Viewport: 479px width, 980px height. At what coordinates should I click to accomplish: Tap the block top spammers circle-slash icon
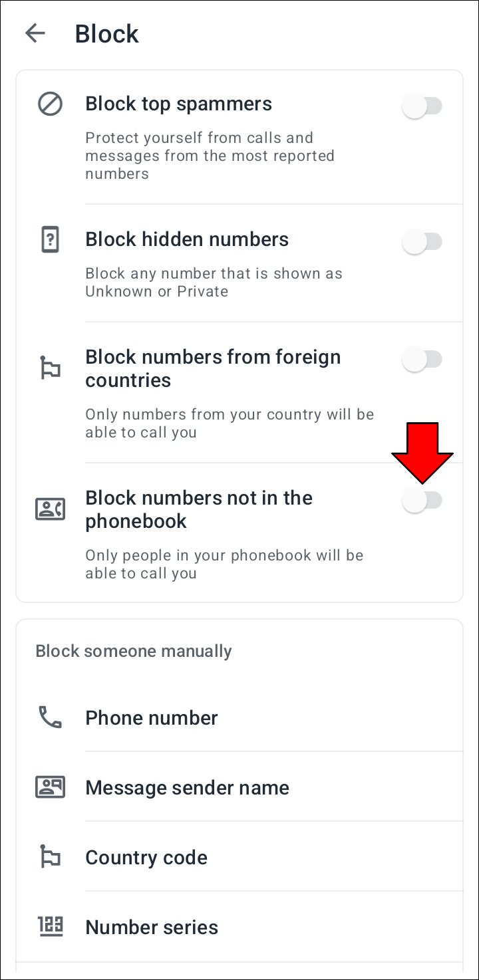50,104
